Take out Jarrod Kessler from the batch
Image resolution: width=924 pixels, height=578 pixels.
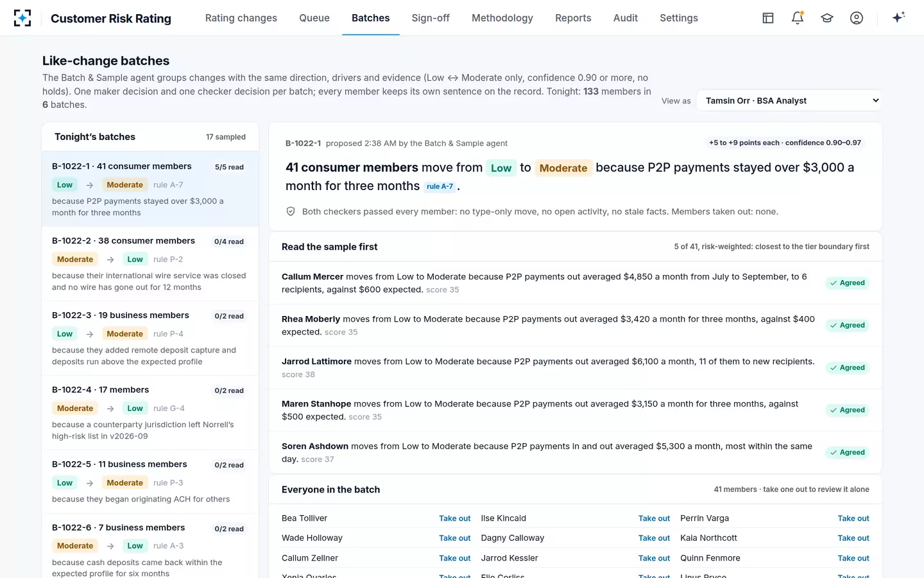pos(654,559)
